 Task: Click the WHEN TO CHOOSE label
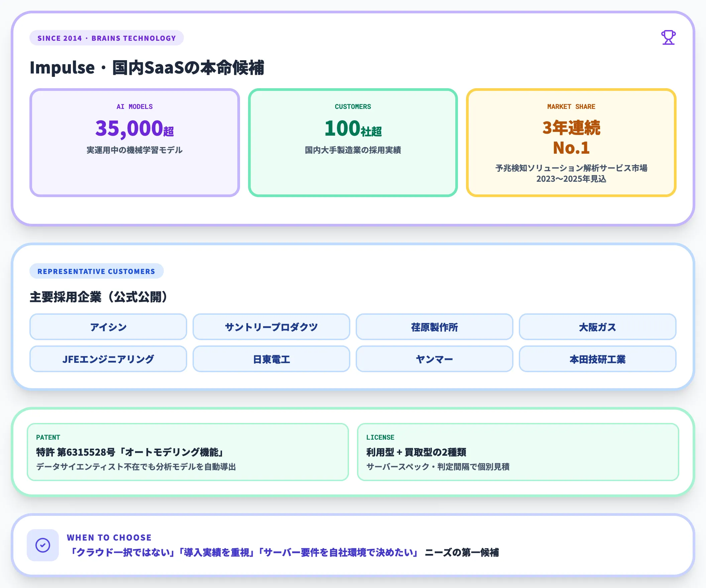pyautogui.click(x=109, y=537)
